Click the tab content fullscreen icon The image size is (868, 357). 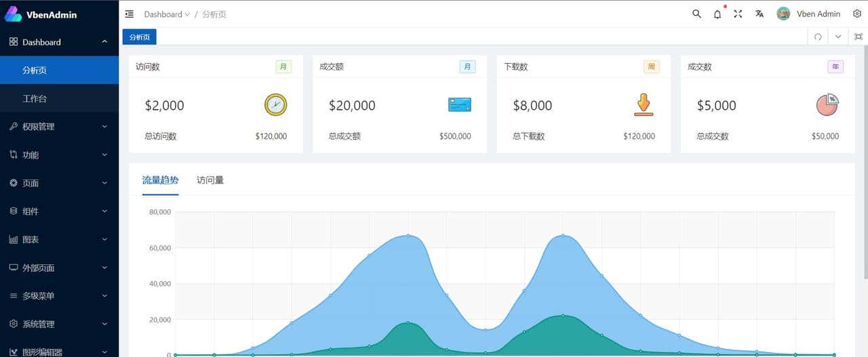(859, 37)
